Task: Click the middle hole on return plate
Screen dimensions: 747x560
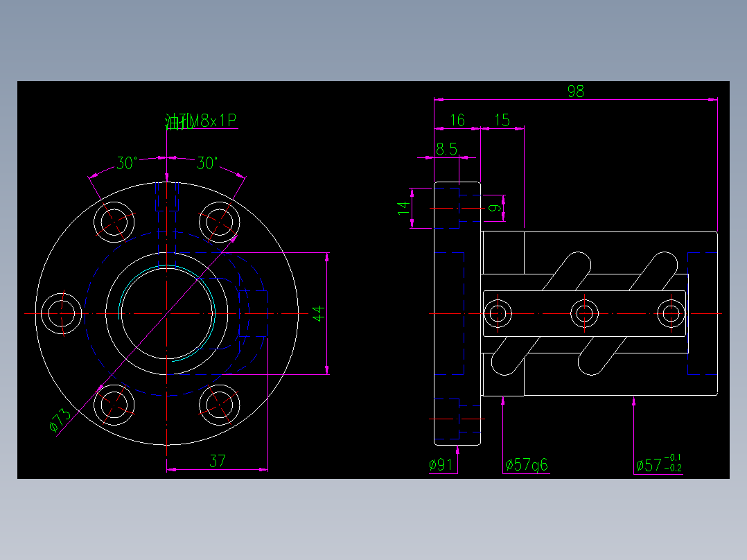Action: [x=585, y=313]
